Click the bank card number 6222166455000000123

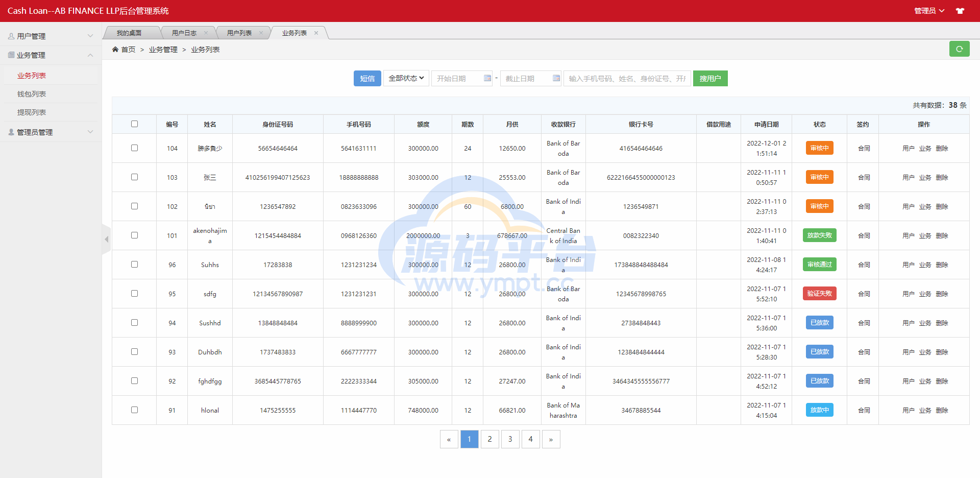(x=641, y=177)
